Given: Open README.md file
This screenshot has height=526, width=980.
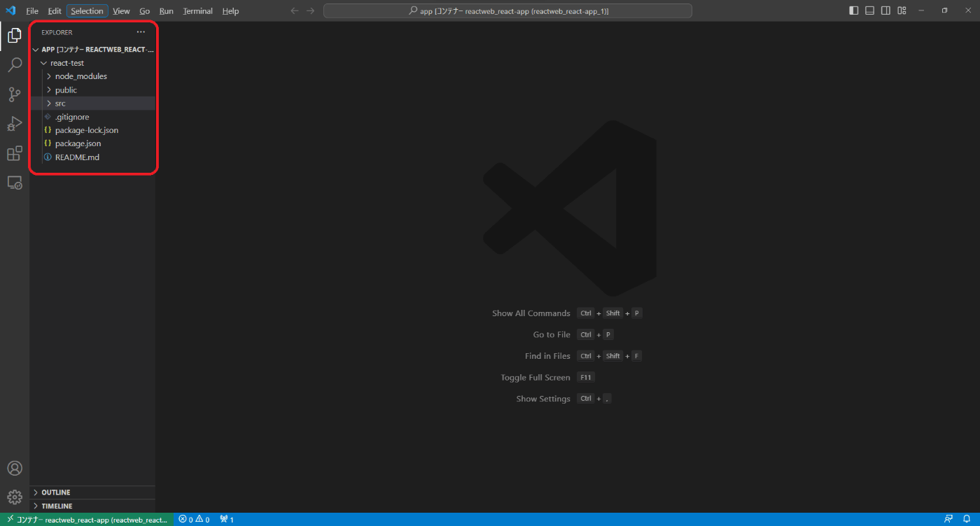Looking at the screenshot, I should (92, 157).
